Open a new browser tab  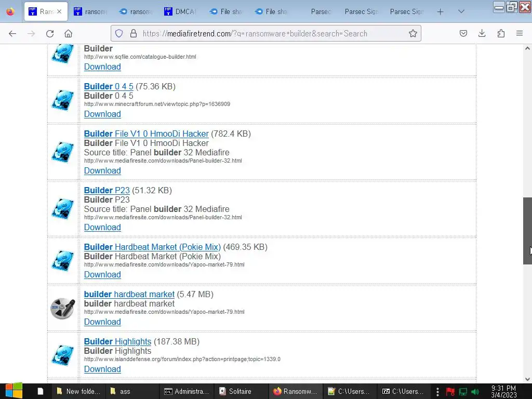click(x=440, y=11)
